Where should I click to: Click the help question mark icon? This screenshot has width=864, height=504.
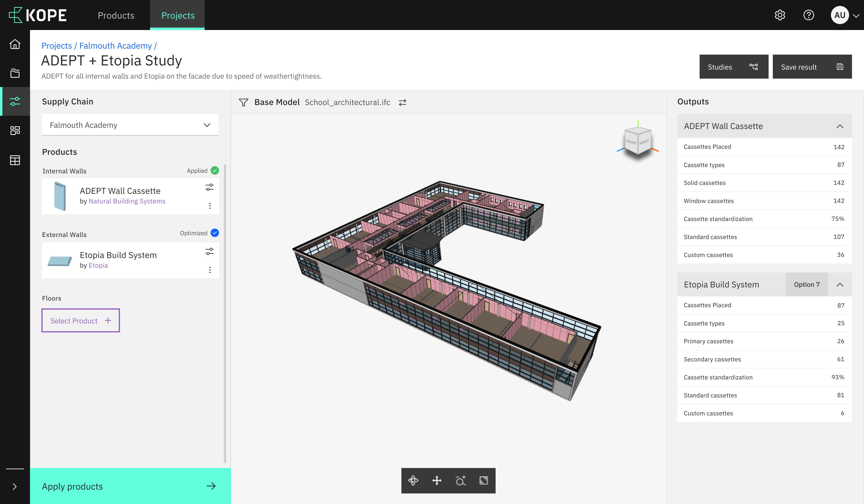click(808, 15)
